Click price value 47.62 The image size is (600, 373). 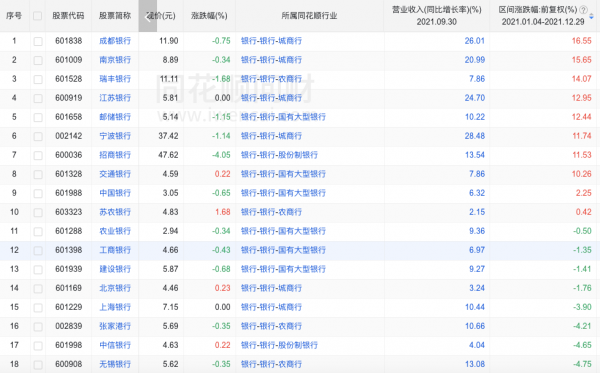(x=168, y=155)
